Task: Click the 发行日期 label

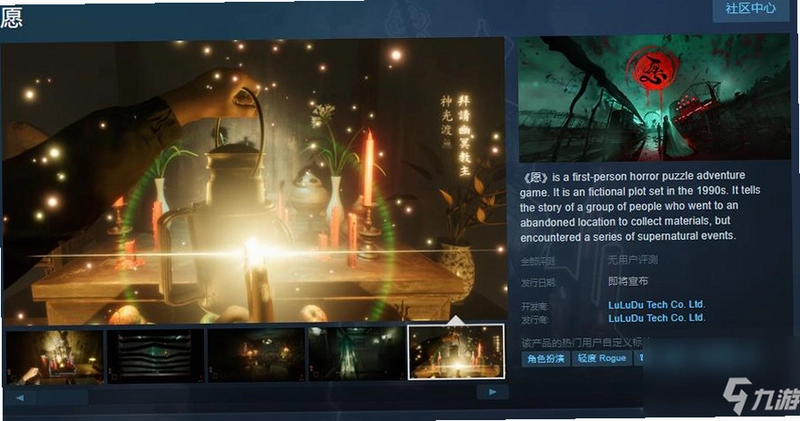Action: click(x=538, y=283)
